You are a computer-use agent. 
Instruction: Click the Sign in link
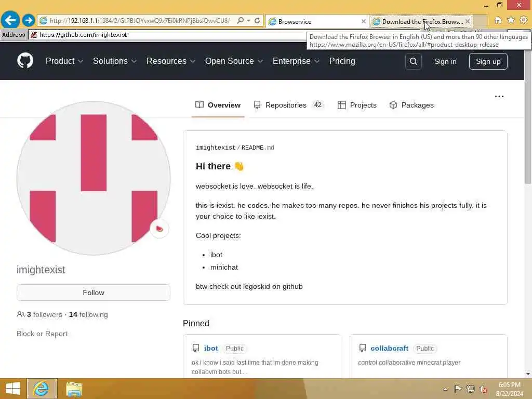(x=445, y=61)
